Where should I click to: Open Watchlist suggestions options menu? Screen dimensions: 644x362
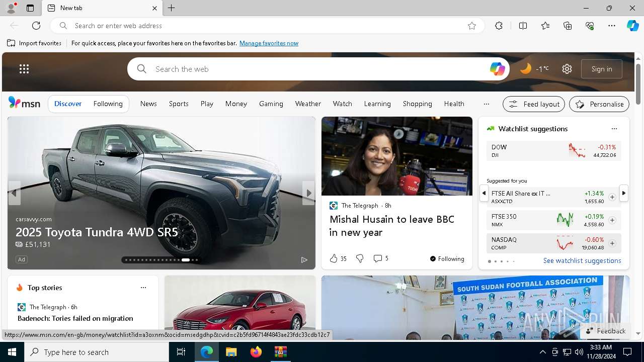pyautogui.click(x=614, y=129)
